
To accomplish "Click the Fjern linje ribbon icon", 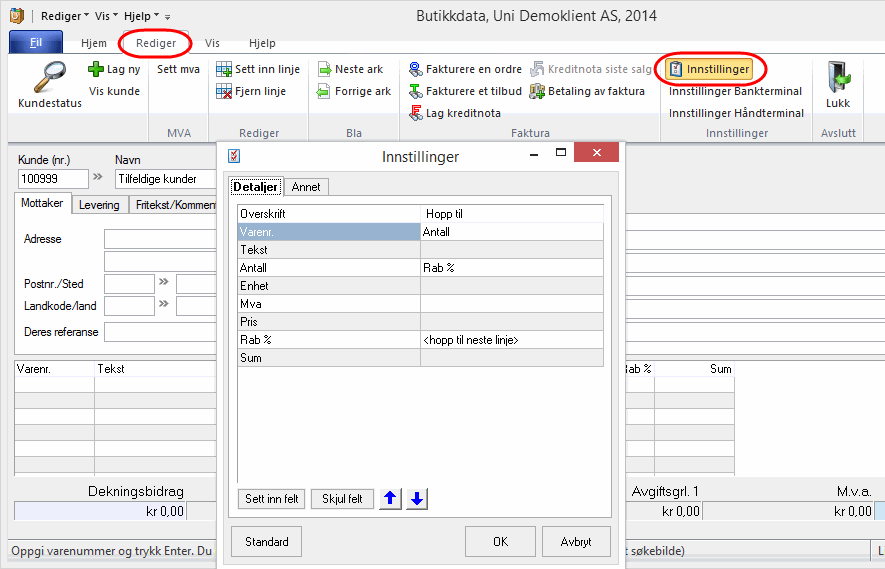I will point(226,91).
